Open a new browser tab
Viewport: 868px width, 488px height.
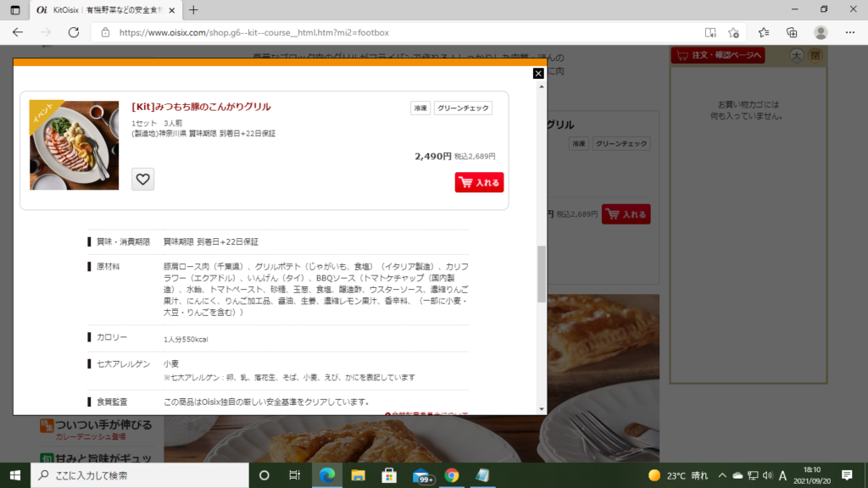pyautogui.click(x=193, y=10)
